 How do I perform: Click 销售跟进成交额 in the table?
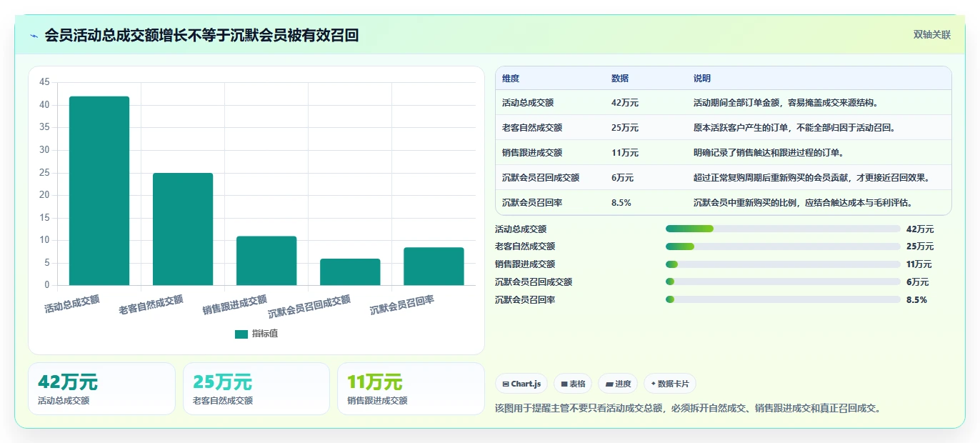532,153
